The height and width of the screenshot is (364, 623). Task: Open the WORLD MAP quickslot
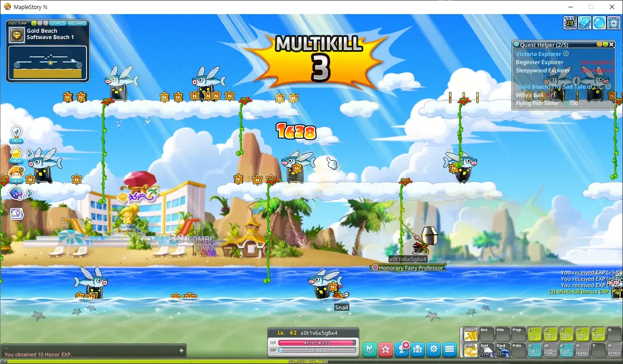(x=550, y=350)
